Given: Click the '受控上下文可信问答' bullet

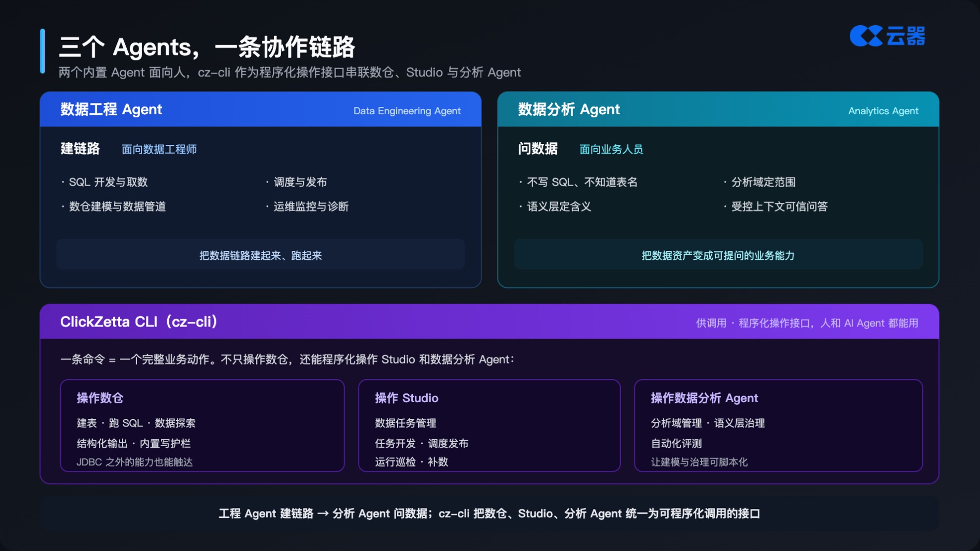Looking at the screenshot, I should pyautogui.click(x=776, y=206).
